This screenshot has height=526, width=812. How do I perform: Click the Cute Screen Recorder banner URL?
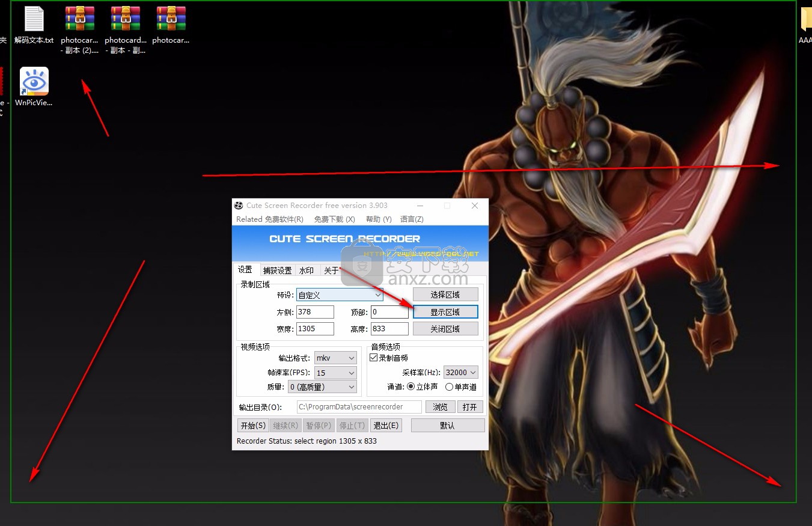coord(421,254)
